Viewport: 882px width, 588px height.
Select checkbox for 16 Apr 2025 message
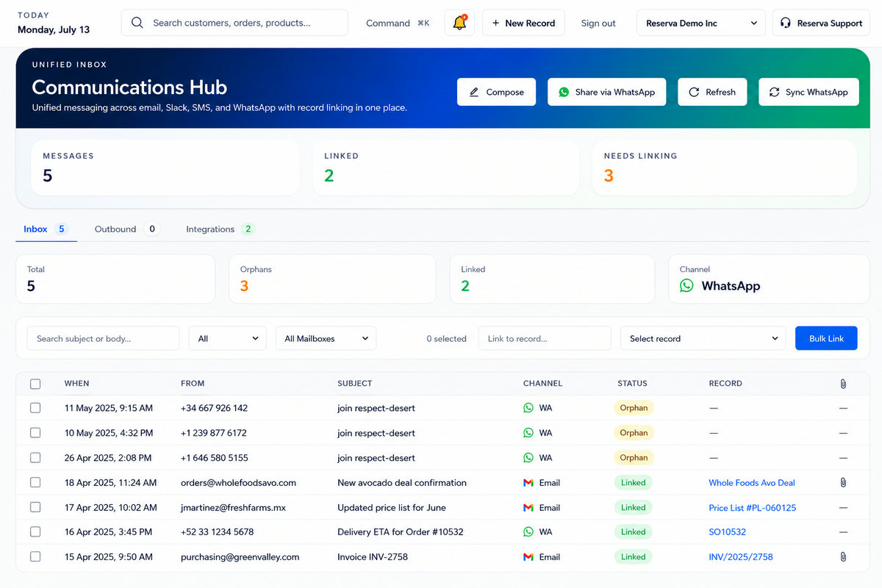pyautogui.click(x=35, y=532)
